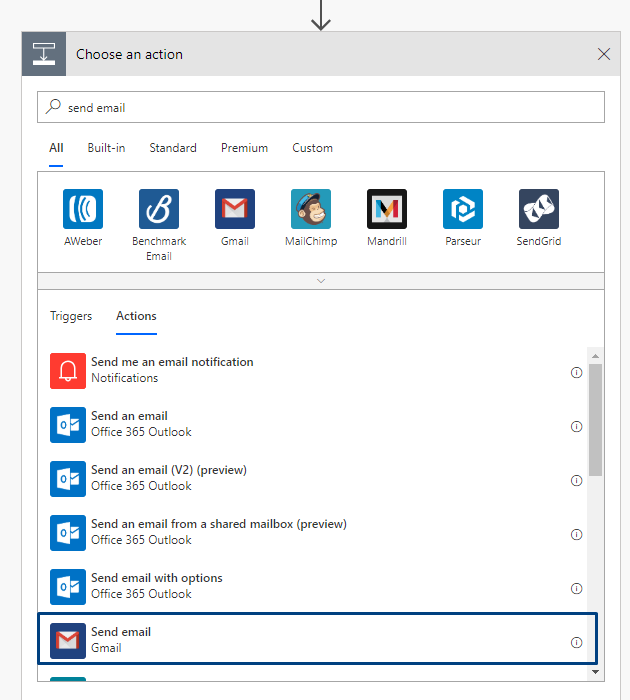This screenshot has height=700, width=630.
Task: Select the SendGrid connector icon
Action: tap(538, 209)
